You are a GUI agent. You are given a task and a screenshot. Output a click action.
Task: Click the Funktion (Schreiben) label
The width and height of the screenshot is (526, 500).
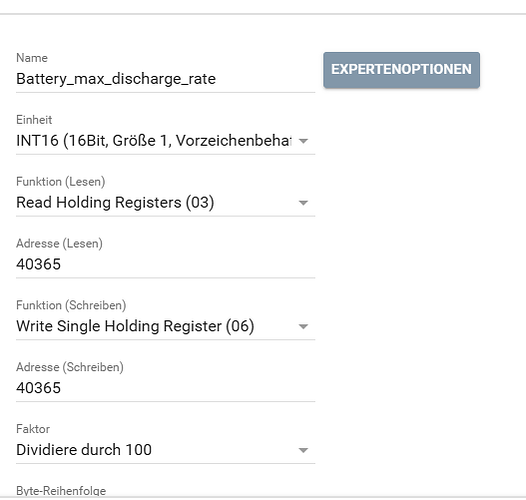[x=71, y=305]
